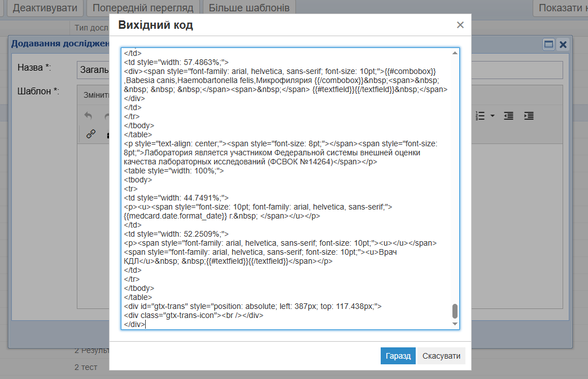Click the code area scrollbar thumb

[455, 311]
